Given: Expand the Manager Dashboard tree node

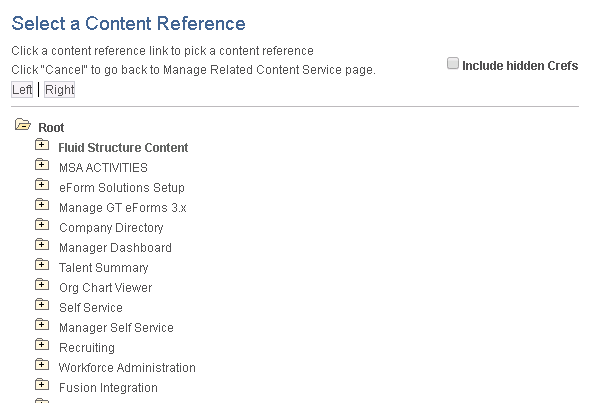Looking at the screenshot, I should click(x=42, y=245).
